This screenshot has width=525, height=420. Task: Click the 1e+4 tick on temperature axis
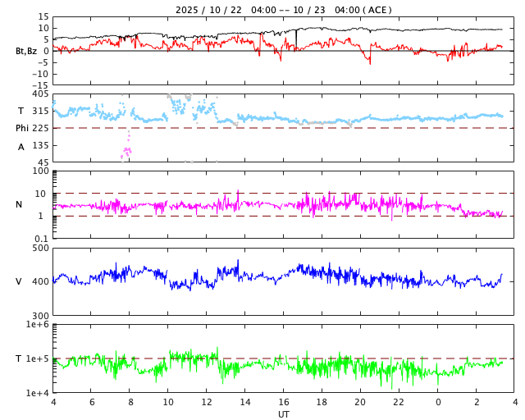point(37,393)
